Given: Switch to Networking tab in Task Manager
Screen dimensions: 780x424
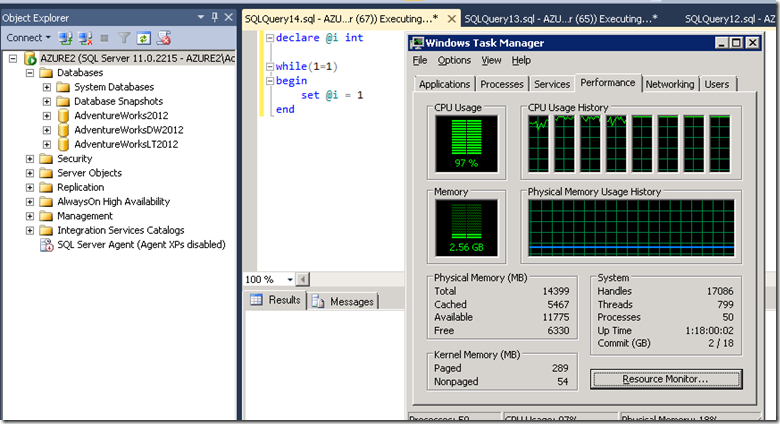Looking at the screenshot, I should pyautogui.click(x=670, y=84).
